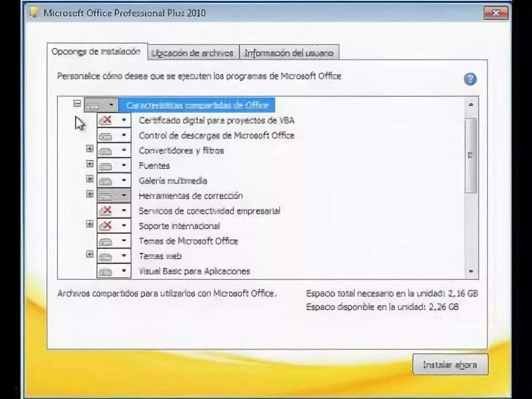Select Características compartidas de Office row
The image size is (532, 399).
[197, 105]
